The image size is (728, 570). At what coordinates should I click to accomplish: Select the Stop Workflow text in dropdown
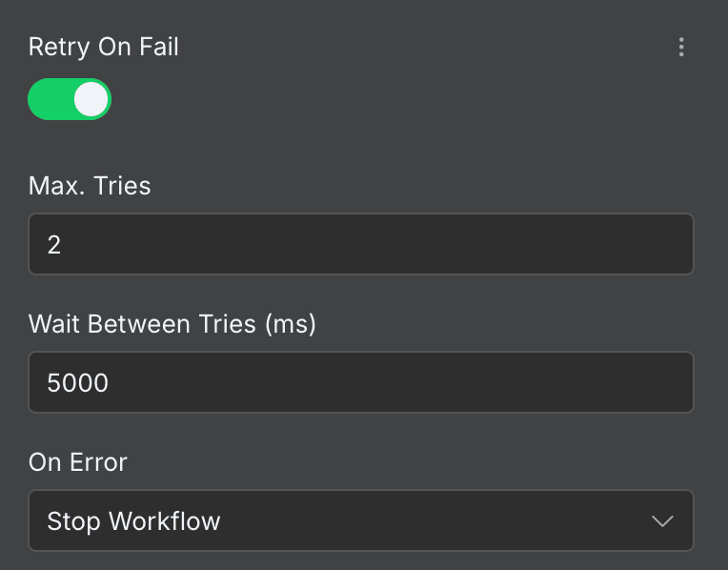[x=133, y=521]
